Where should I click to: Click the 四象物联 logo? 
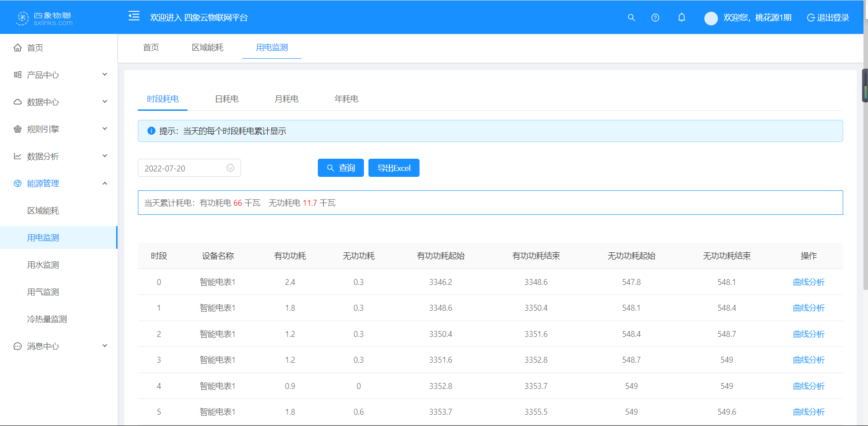click(x=44, y=18)
